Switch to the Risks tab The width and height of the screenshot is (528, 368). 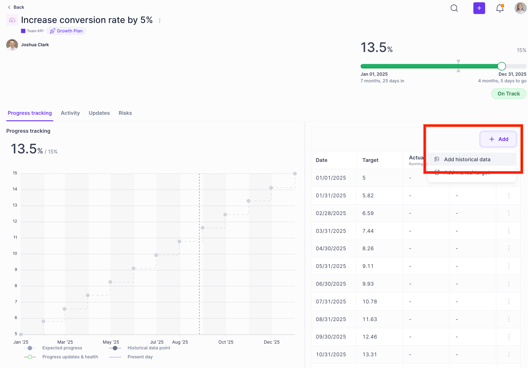tap(125, 113)
